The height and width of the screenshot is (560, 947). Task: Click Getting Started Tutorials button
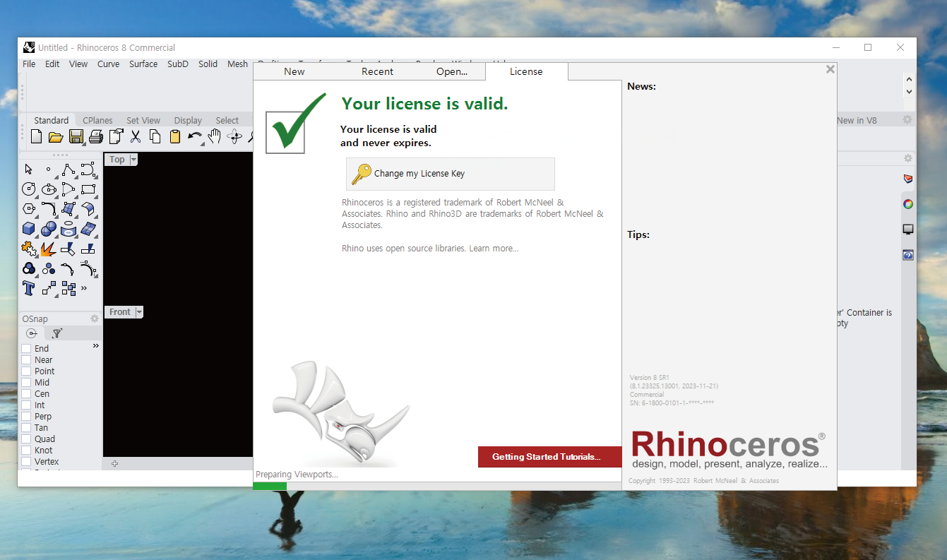[x=549, y=457]
